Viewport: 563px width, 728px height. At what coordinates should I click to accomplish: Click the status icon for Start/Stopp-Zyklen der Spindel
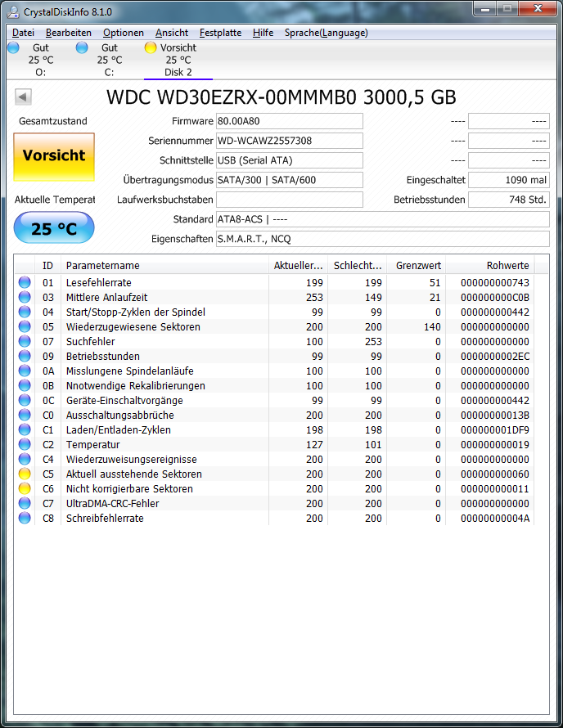[25, 312]
